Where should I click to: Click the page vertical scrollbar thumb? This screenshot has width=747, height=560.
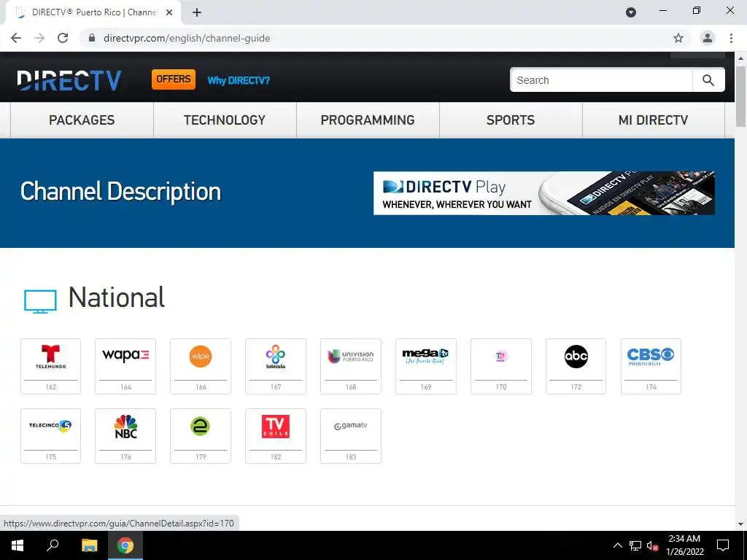click(x=741, y=96)
